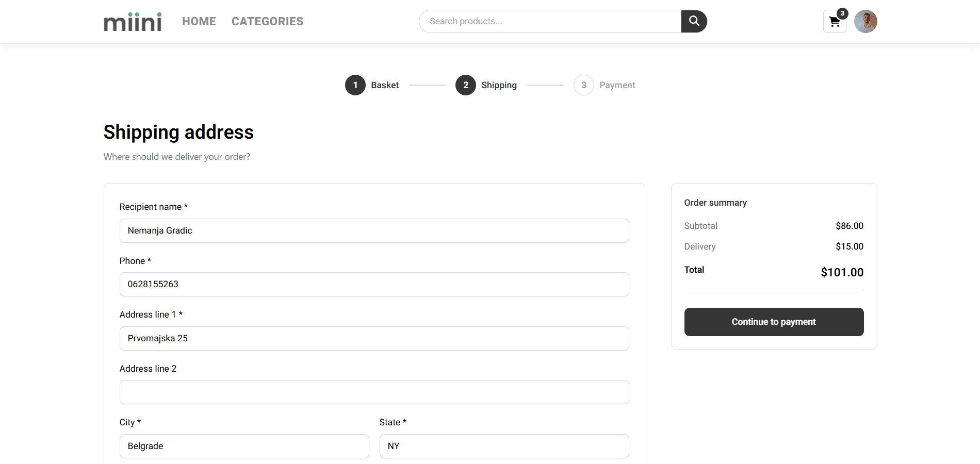Click the empty Address line 2 field

(374, 392)
